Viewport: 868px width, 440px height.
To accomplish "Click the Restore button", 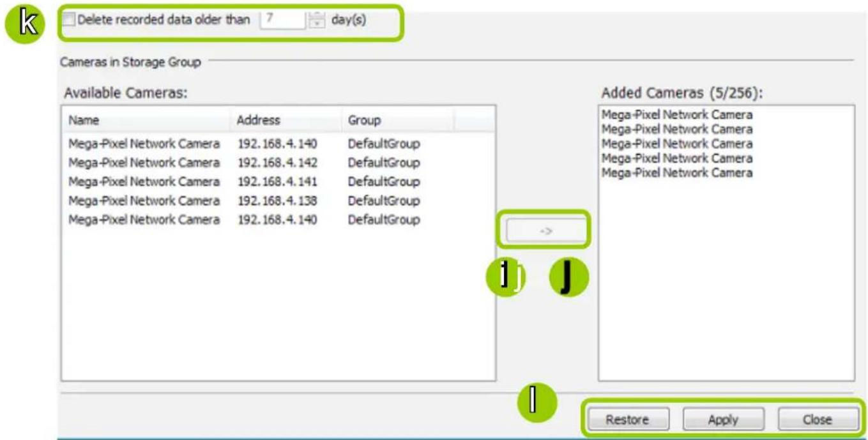I will pyautogui.click(x=627, y=420).
